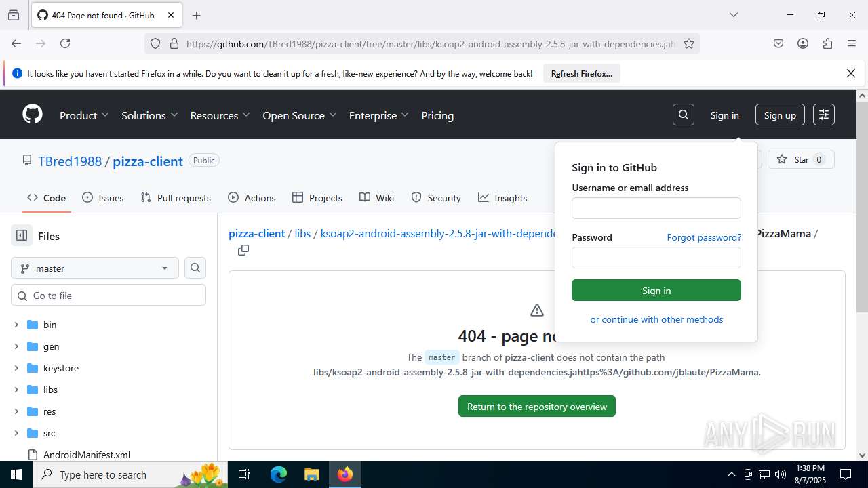The height and width of the screenshot is (488, 868).
Task: Switch to the Security tab
Action: (436, 198)
